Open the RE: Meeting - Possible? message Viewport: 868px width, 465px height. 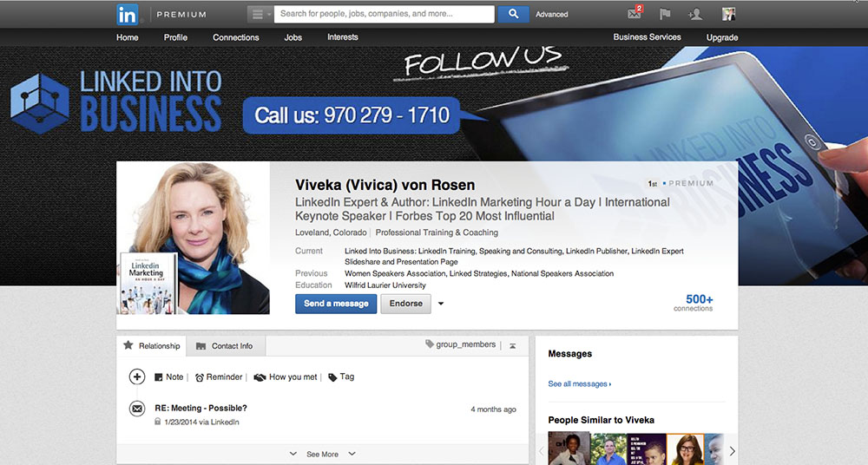point(201,408)
